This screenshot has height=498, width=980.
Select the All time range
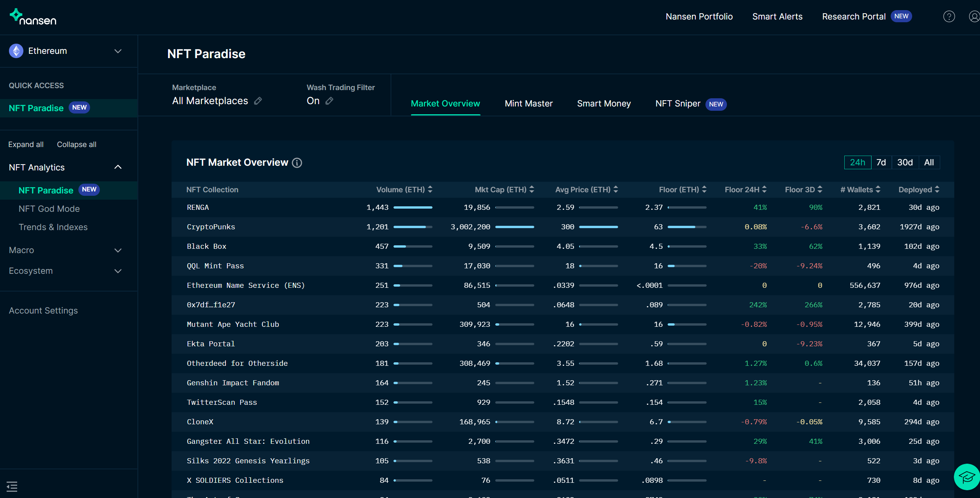click(929, 163)
